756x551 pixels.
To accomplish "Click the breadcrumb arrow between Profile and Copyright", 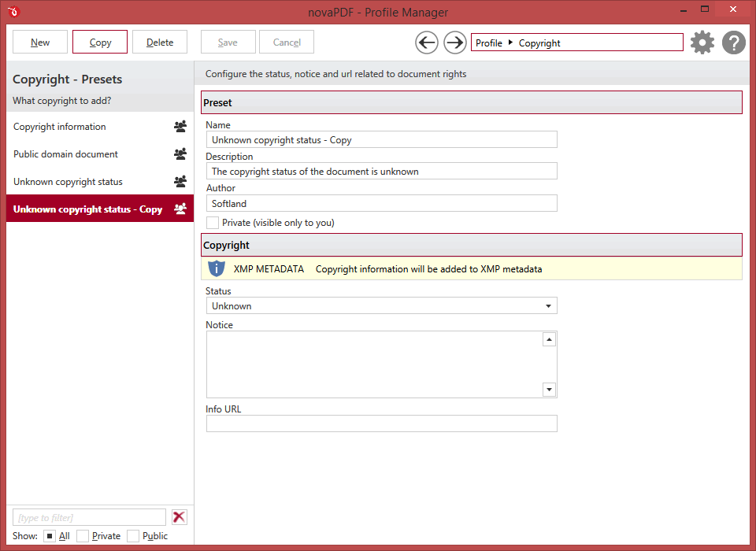I will pyautogui.click(x=510, y=43).
